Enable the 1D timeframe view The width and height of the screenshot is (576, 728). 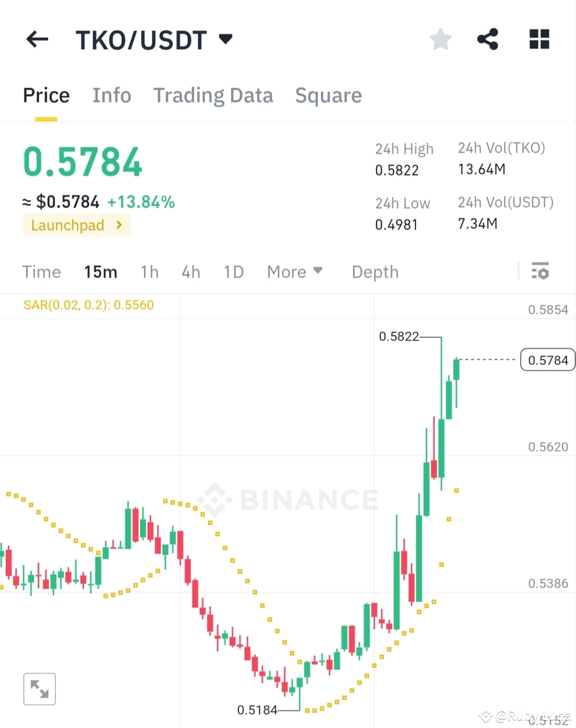[x=234, y=272]
